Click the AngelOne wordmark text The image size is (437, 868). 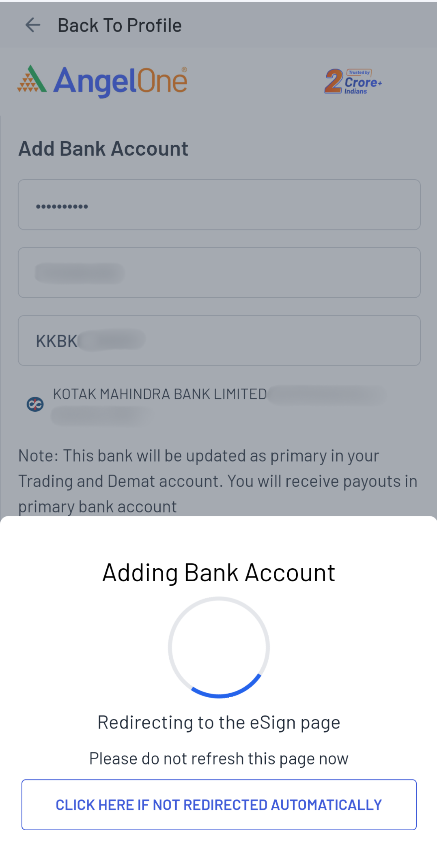(x=121, y=82)
